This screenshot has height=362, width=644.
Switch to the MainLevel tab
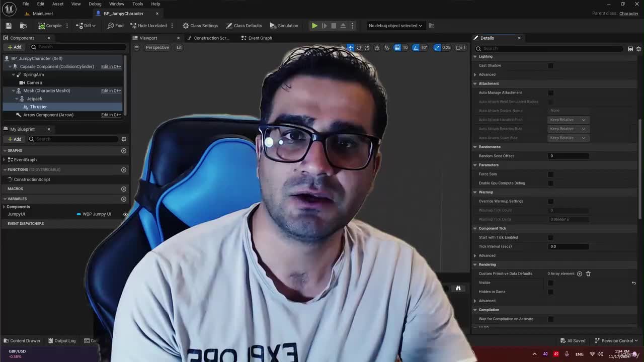click(x=43, y=14)
